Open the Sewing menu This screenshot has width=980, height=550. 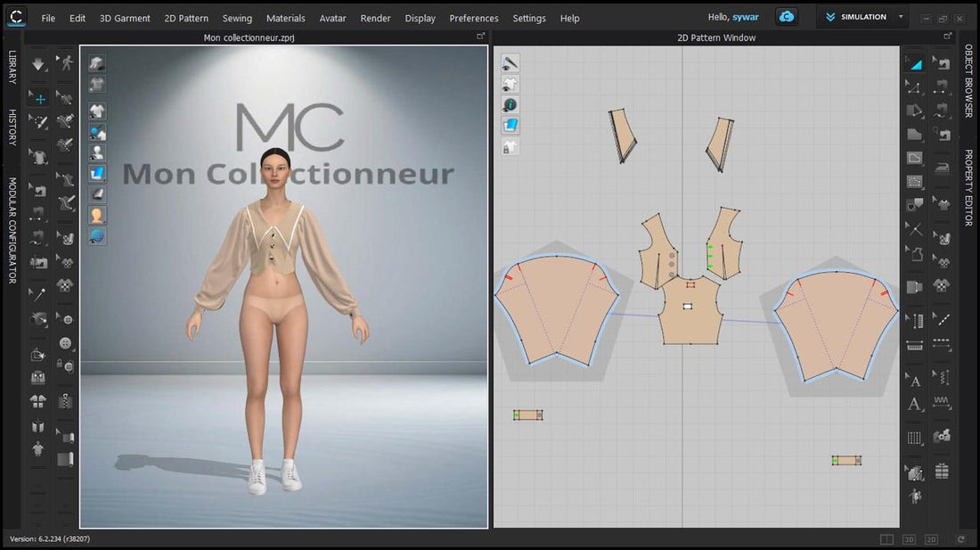237,18
